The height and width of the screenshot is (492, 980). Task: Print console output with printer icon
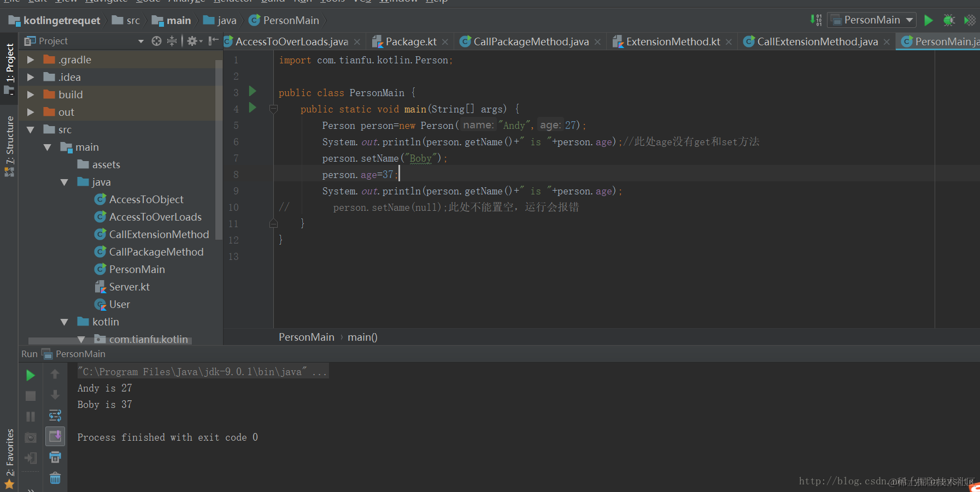55,457
